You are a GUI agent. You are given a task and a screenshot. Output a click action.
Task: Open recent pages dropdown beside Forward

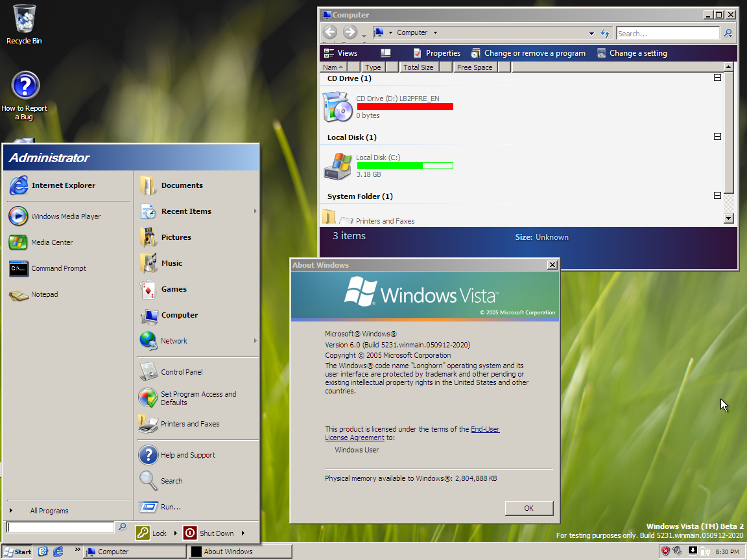[x=364, y=35]
